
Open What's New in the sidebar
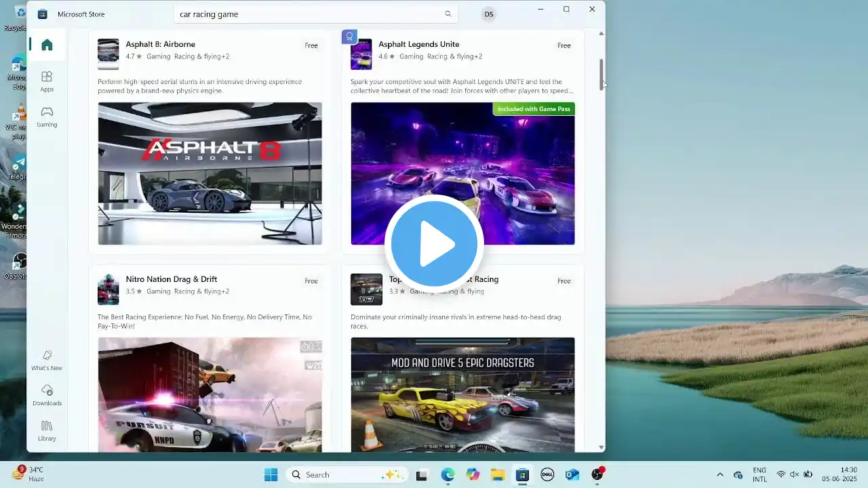click(x=47, y=360)
